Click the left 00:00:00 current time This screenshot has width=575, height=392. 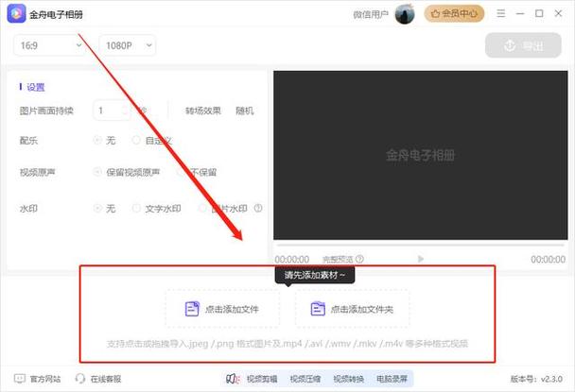click(292, 260)
